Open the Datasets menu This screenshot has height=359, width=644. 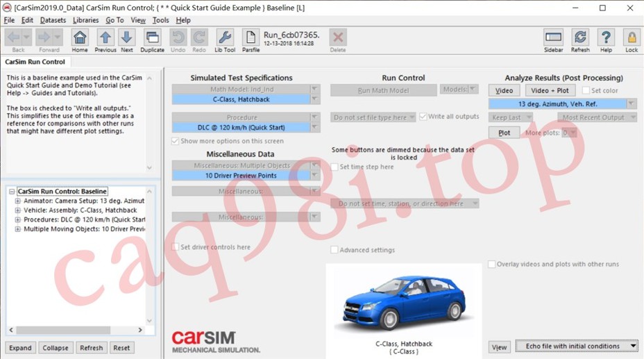pos(53,20)
